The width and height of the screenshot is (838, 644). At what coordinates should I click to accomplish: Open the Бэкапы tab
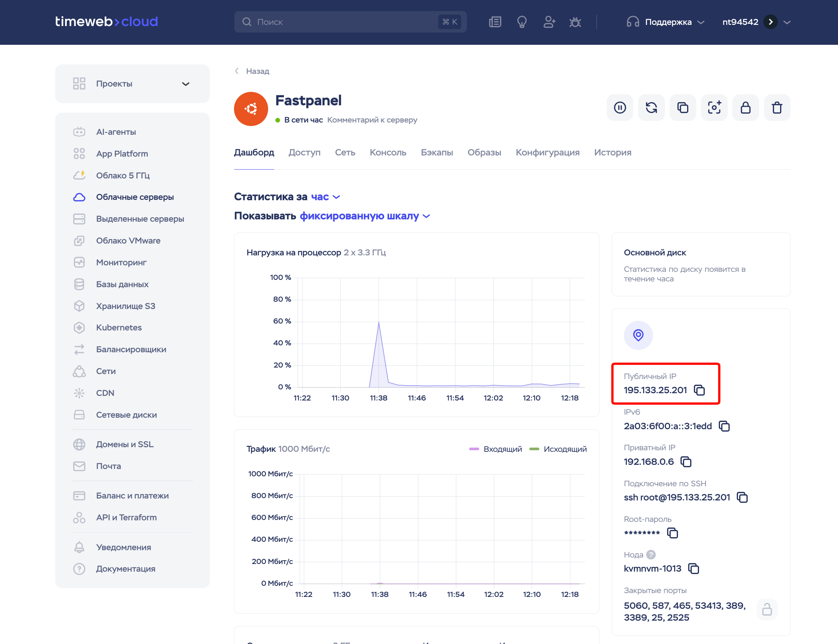437,152
